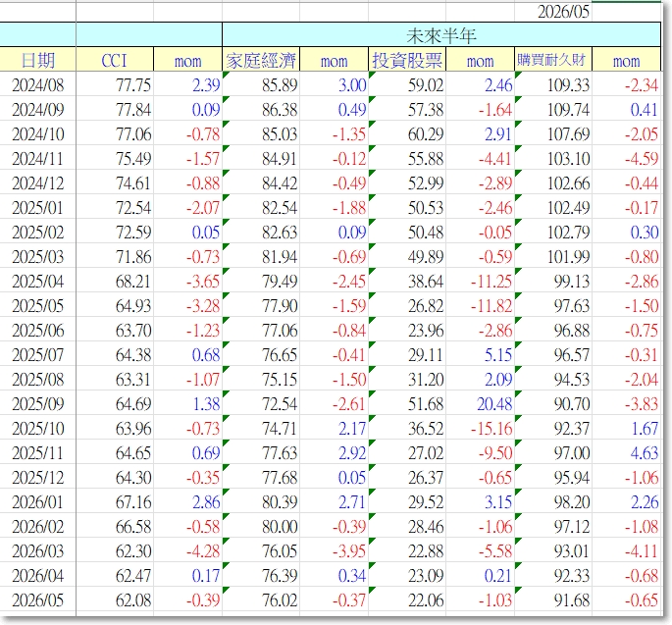
Task: Click the CCI column header
Action: (115, 60)
